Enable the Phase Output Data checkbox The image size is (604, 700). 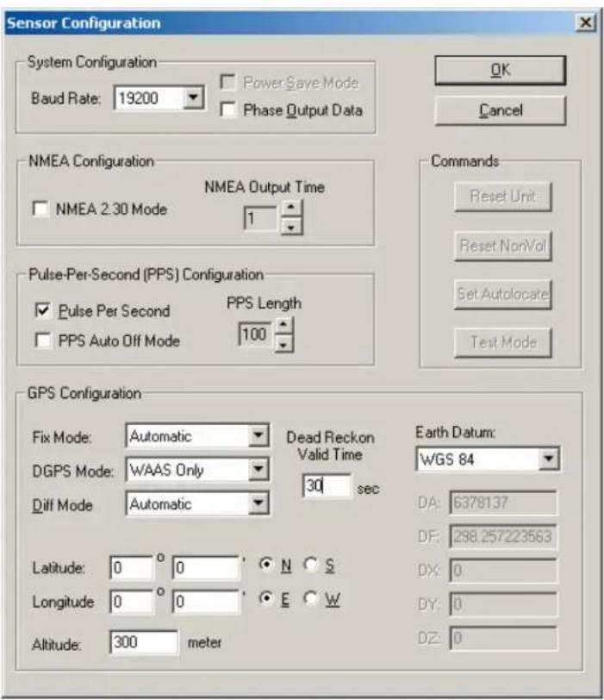click(x=228, y=109)
